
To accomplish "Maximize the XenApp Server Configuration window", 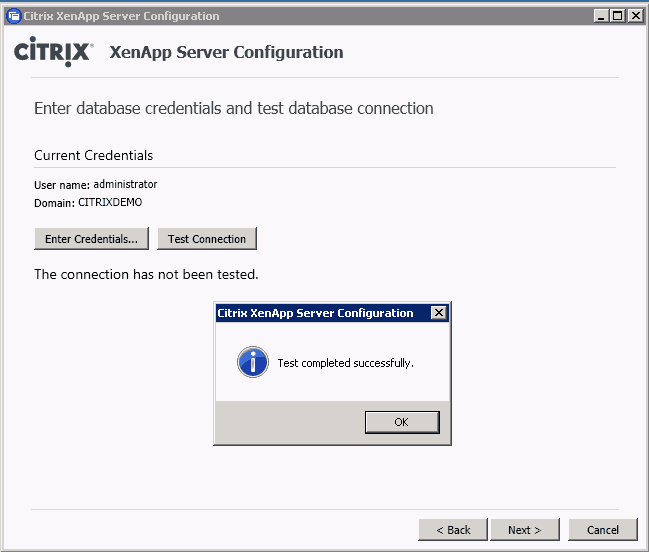I will coord(618,16).
